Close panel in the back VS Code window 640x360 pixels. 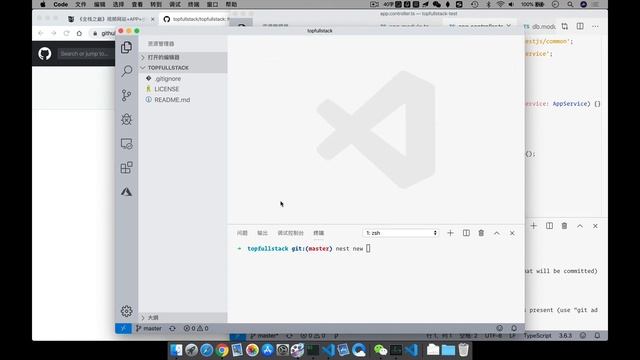point(596,226)
